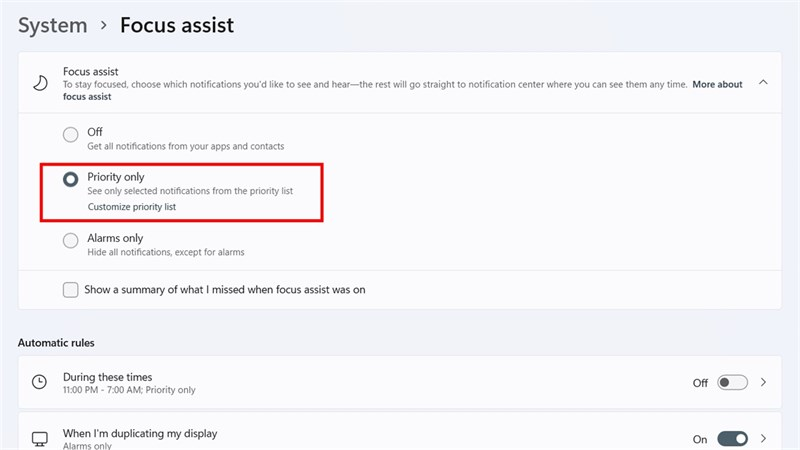Click the Focus assist page title
This screenshot has width=800, height=450.
pos(177,26)
